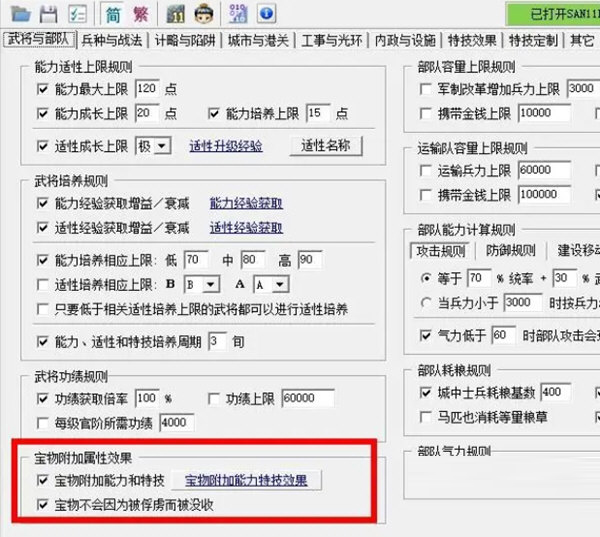Edit 能力最大上限 value field 120
This screenshot has height=537, width=600.
(x=147, y=89)
